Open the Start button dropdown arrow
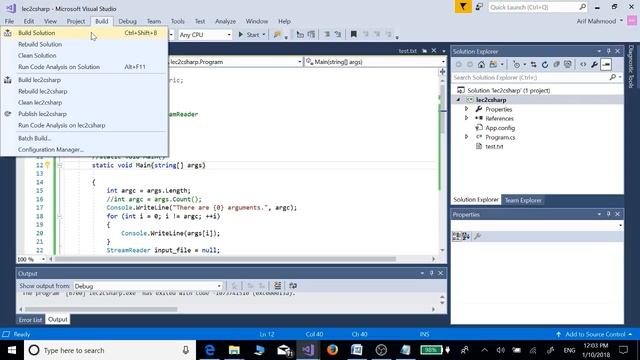Image resolution: width=640 pixels, height=360 pixels. tap(264, 35)
